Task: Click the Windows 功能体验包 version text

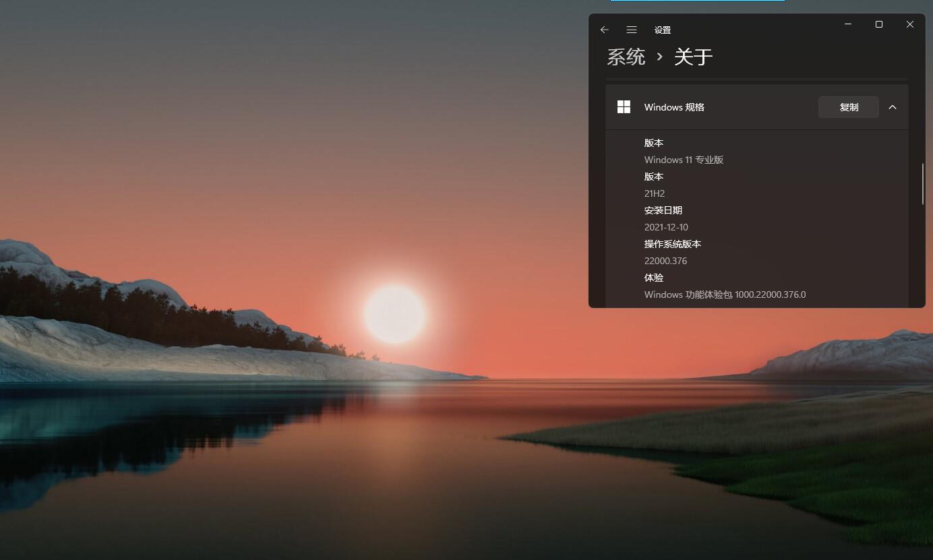Action: [x=725, y=294]
